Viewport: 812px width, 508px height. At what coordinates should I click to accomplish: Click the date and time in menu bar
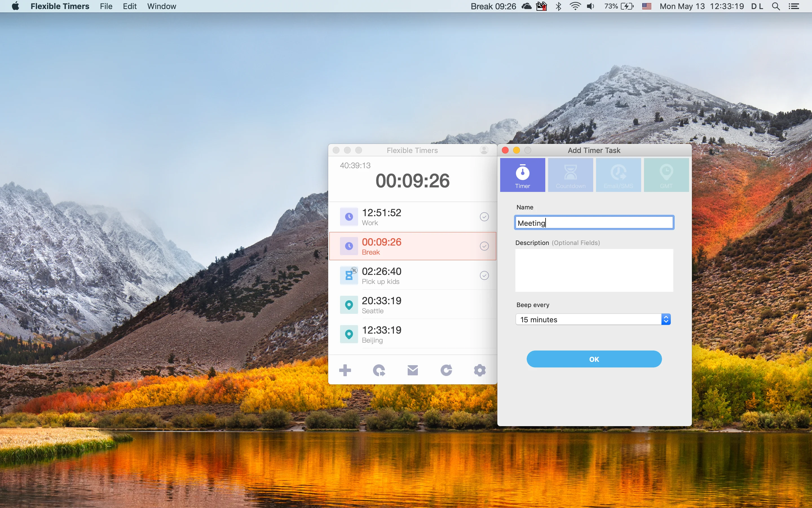(701, 6)
